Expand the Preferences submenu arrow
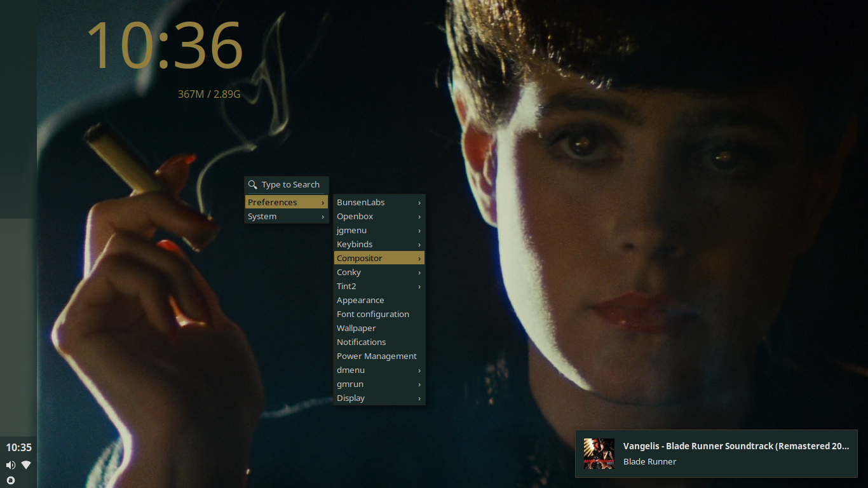This screenshot has height=488, width=868. 323,203
